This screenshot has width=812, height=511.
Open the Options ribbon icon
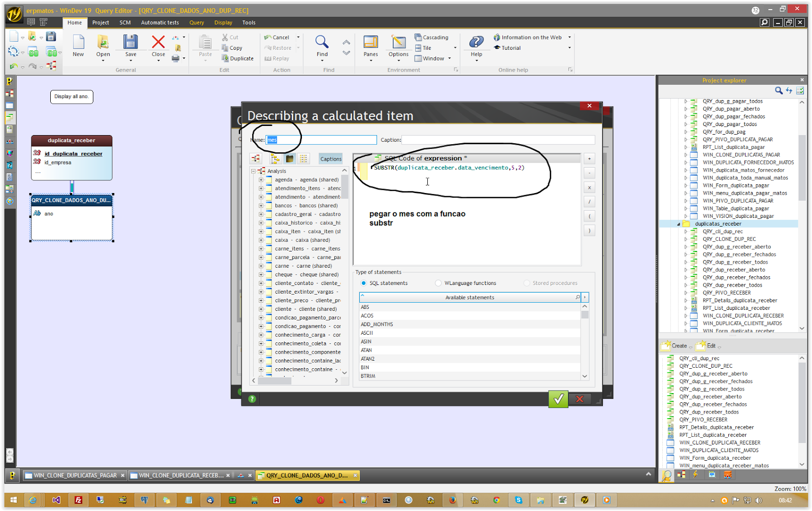click(x=398, y=42)
